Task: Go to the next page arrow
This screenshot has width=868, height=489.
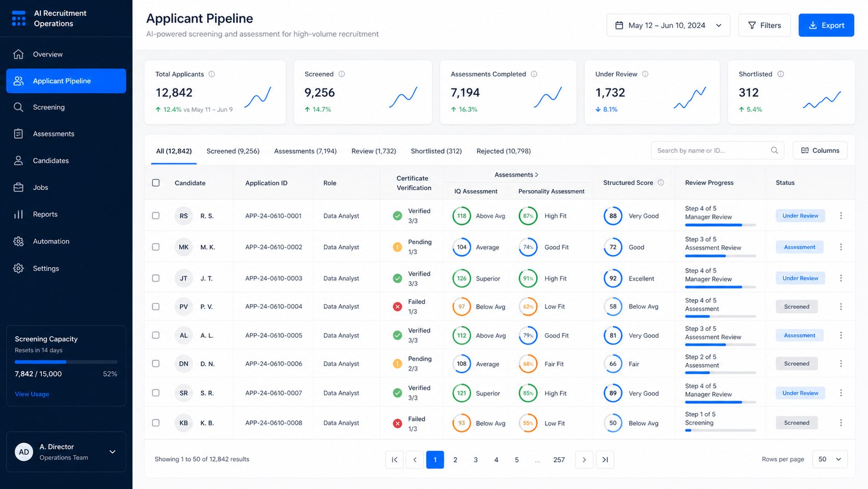Action: (x=585, y=460)
